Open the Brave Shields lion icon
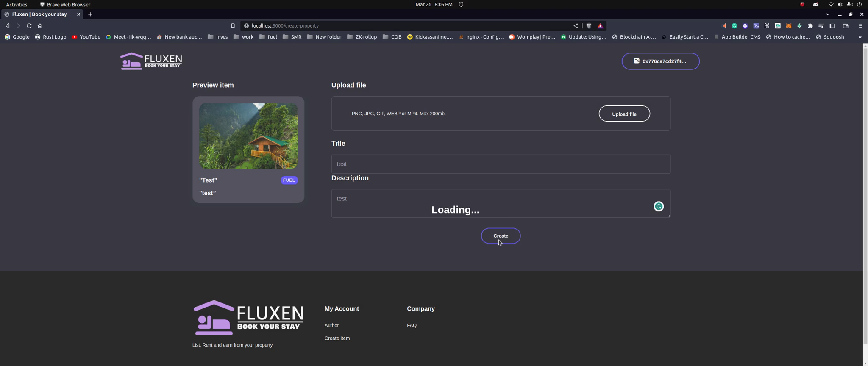 [589, 26]
